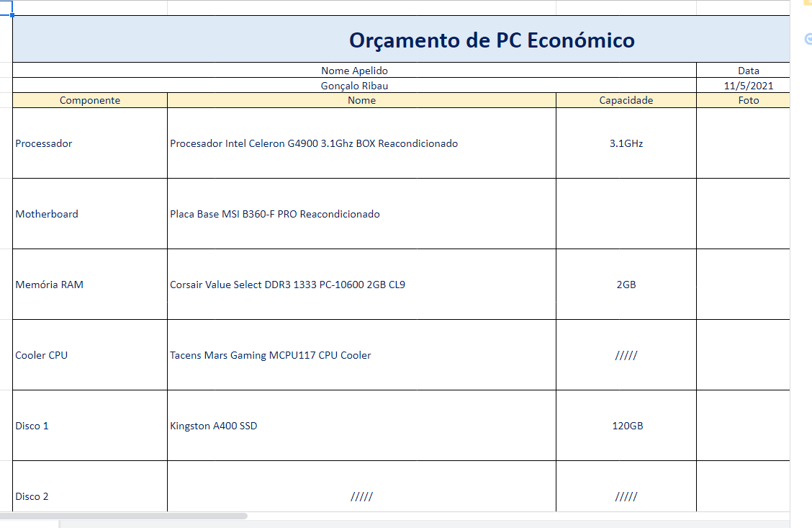Select the '3.1GHz' capacity cell
This screenshot has width=812, height=528.
(x=626, y=143)
